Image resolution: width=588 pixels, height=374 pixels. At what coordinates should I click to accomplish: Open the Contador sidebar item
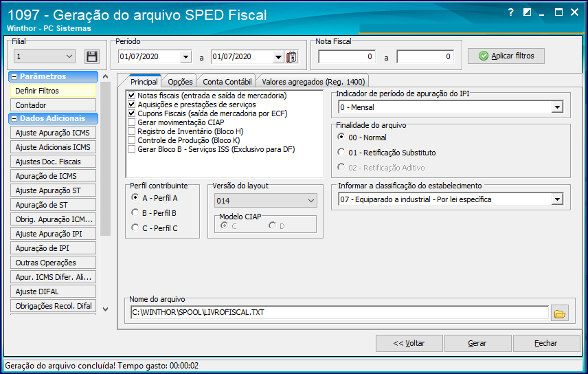53,105
